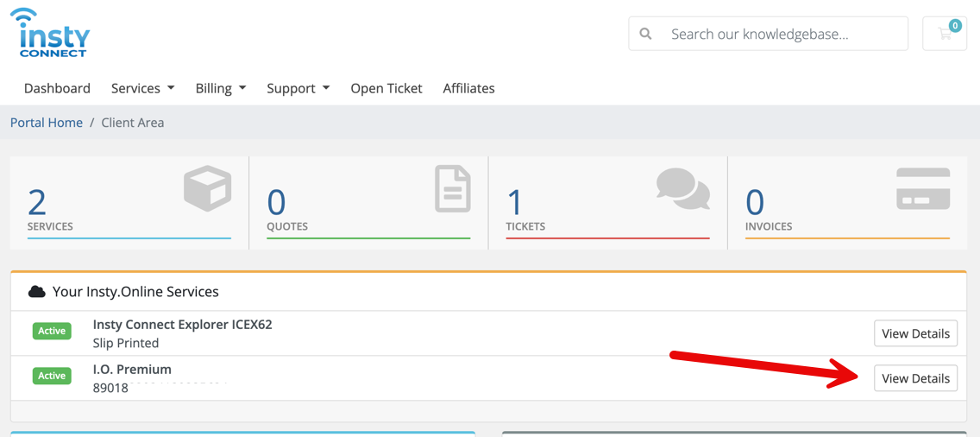Click the Insty Connect logo
This screenshot has width=980, height=437.
pyautogui.click(x=53, y=35)
